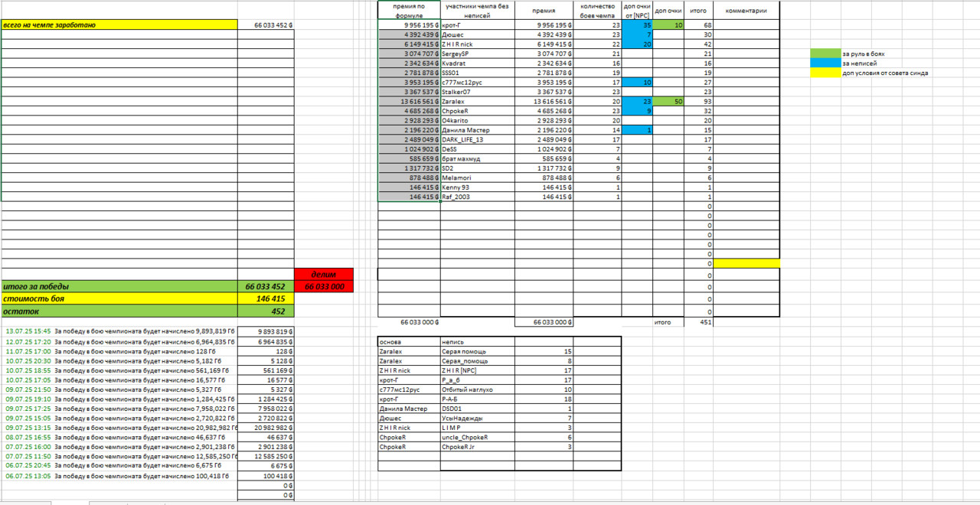Click the blue cell with 1 in Данила Мастер row

pos(637,129)
